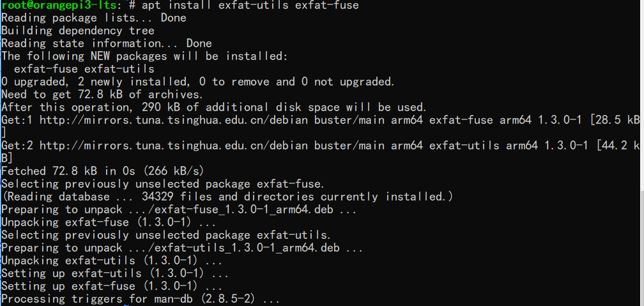
Task: Click the 'Need to get 72.8 kB' line
Action: tap(102, 95)
